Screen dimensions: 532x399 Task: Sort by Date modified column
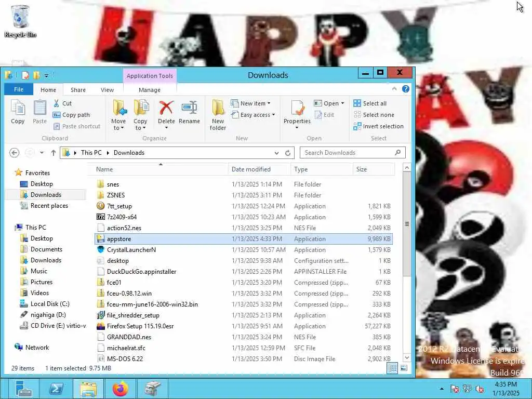point(259,169)
